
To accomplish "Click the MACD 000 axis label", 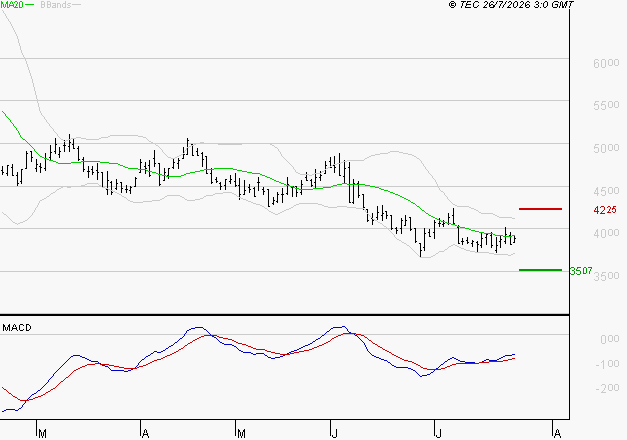I will click(610, 339).
